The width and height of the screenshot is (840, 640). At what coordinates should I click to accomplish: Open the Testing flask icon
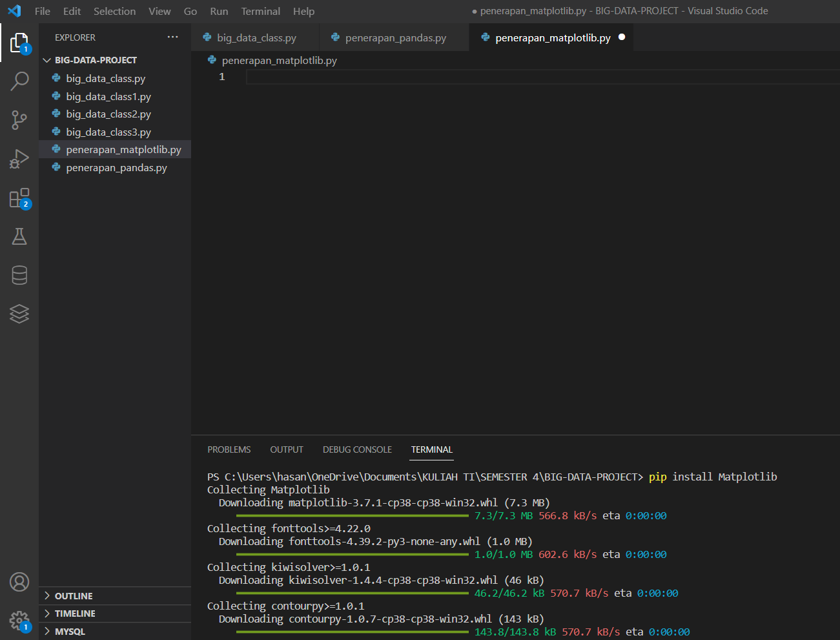click(19, 236)
